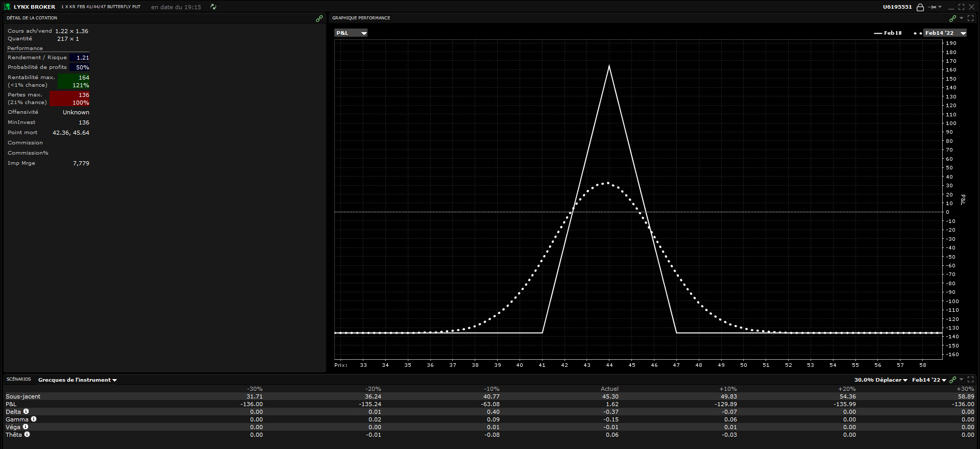Click the KR Feb 41/44/47 Butterfly Put title
Screen dimensions: 980x449
pyautogui.click(x=101, y=7)
